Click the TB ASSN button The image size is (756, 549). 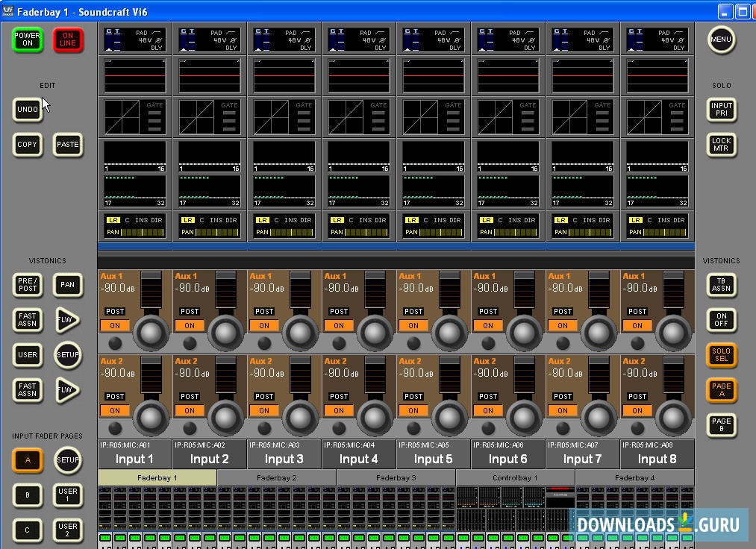click(x=722, y=284)
